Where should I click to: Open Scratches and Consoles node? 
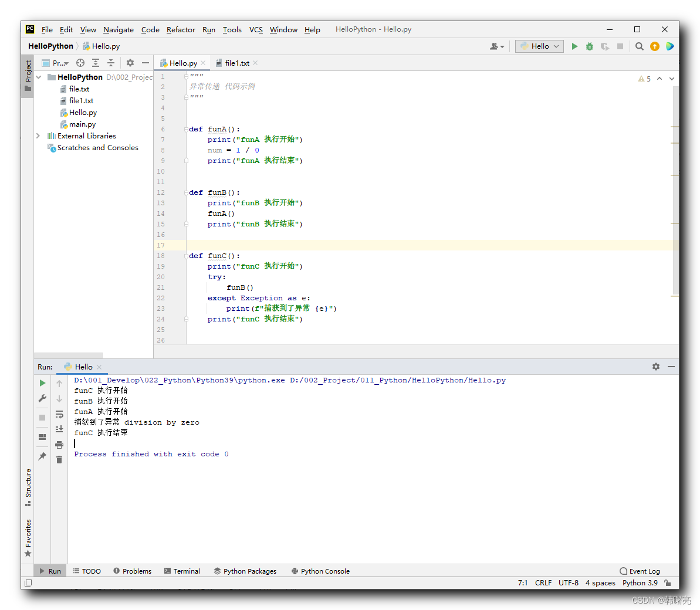point(93,148)
